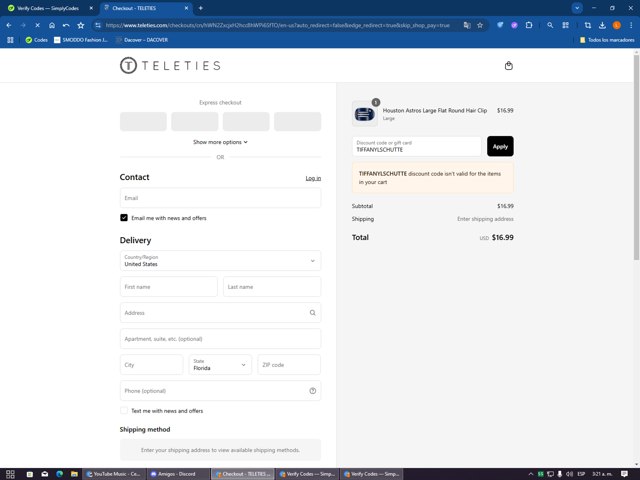Click the undo arrow icon in the browser toolbar

(66, 25)
